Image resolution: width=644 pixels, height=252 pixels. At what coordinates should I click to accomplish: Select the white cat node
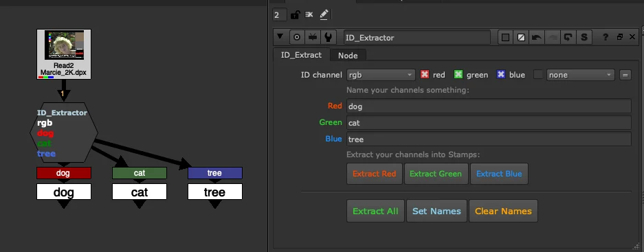(x=140, y=192)
